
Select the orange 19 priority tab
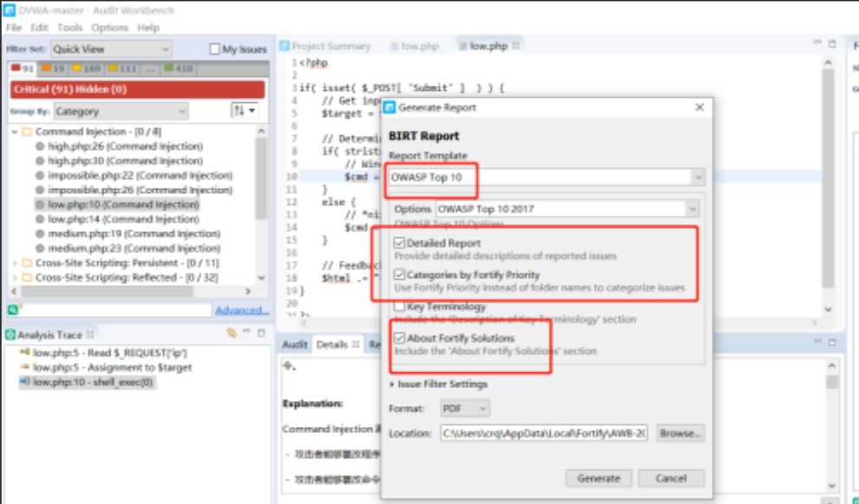(x=53, y=69)
